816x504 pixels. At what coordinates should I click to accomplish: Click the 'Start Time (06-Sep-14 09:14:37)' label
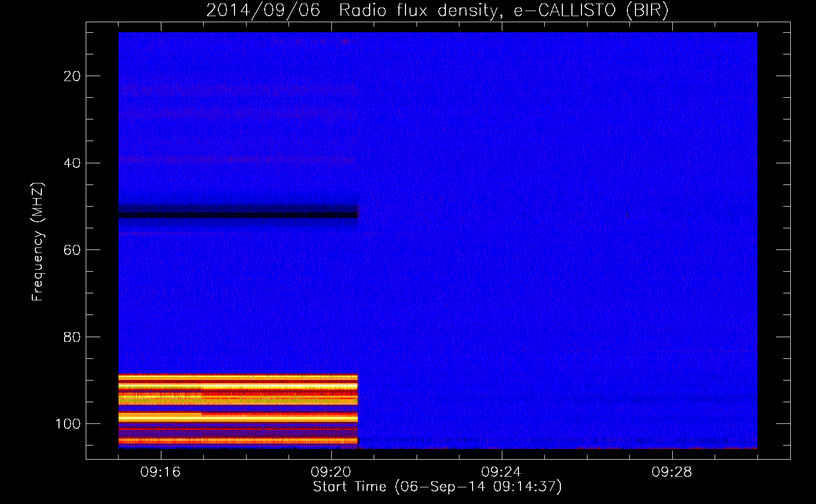[437, 487]
